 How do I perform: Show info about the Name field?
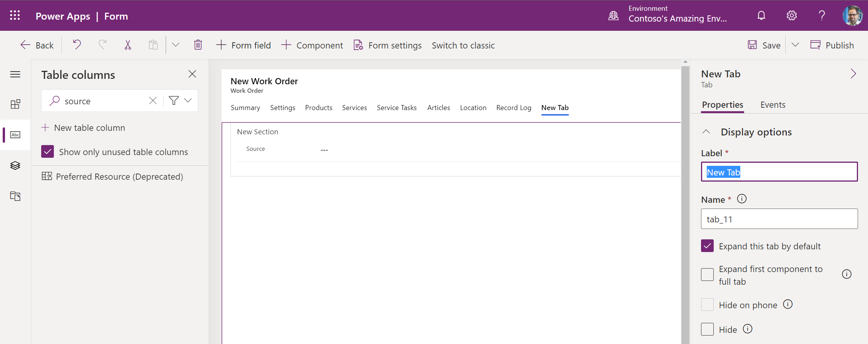pos(742,199)
